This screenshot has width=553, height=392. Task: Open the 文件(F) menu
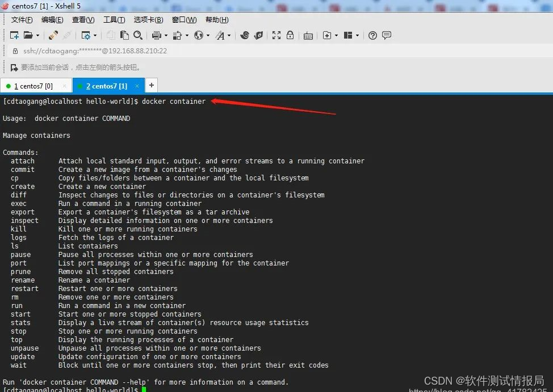[x=22, y=20]
